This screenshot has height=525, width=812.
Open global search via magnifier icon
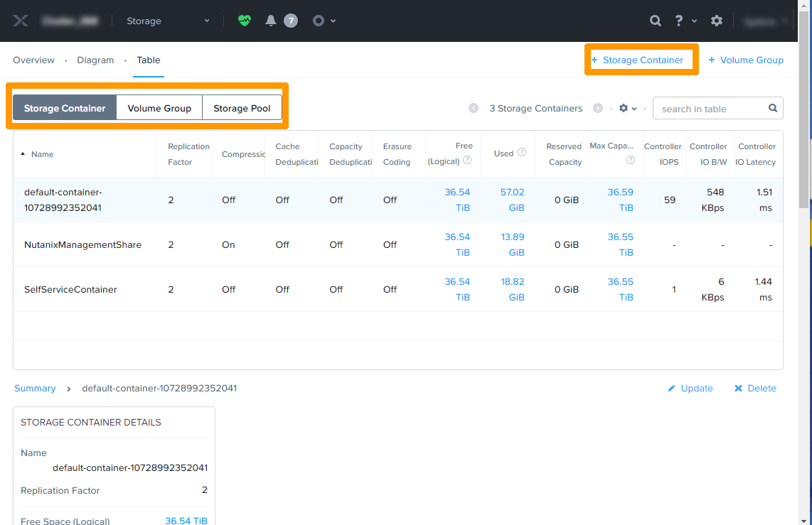pyautogui.click(x=655, y=21)
